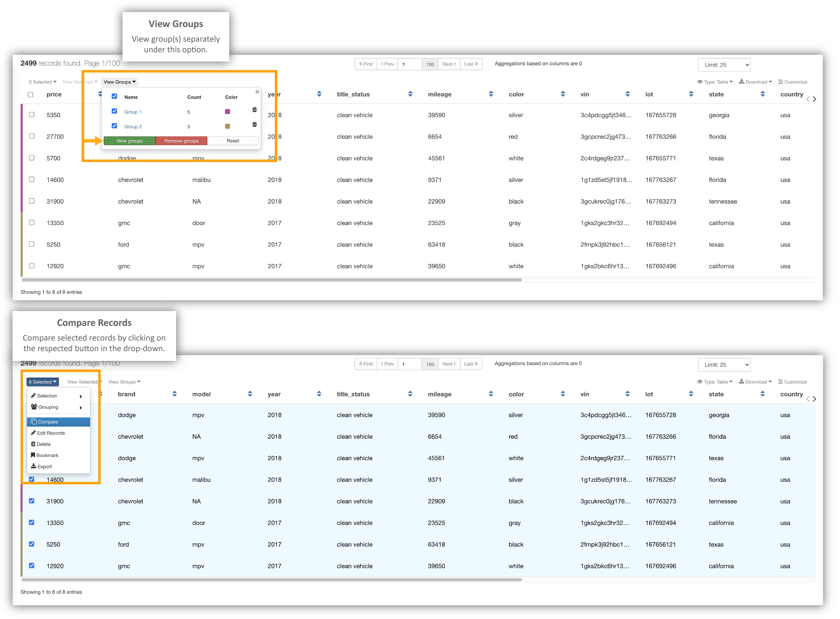Sort by color in the upper table
The image size is (840, 619).
(x=563, y=94)
